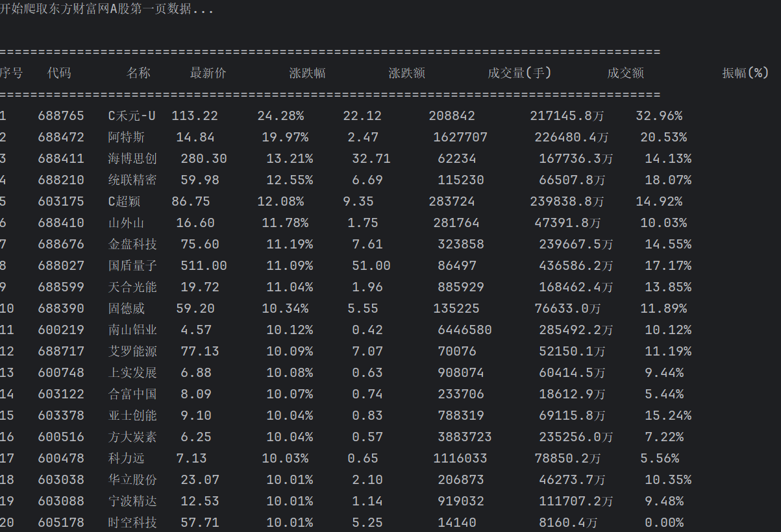Select stock code 688472
The image size is (781, 532).
(61, 138)
